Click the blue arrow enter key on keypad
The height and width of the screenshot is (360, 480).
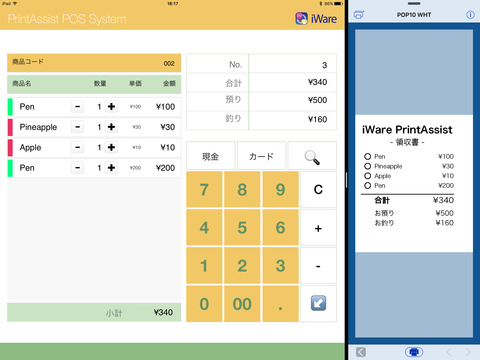(x=318, y=303)
